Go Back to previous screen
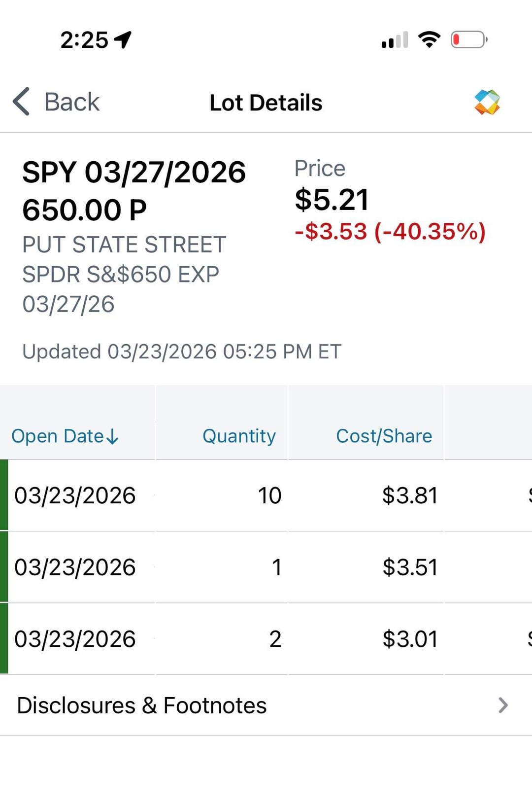The height and width of the screenshot is (809, 532). tap(72, 102)
